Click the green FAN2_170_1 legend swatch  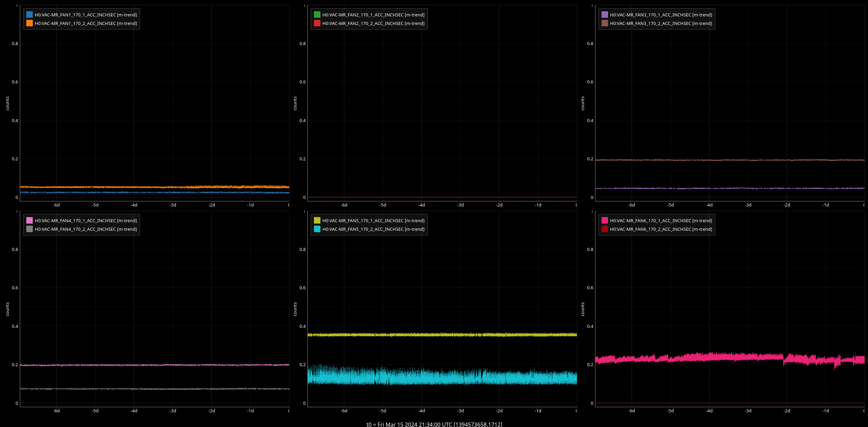click(x=317, y=15)
